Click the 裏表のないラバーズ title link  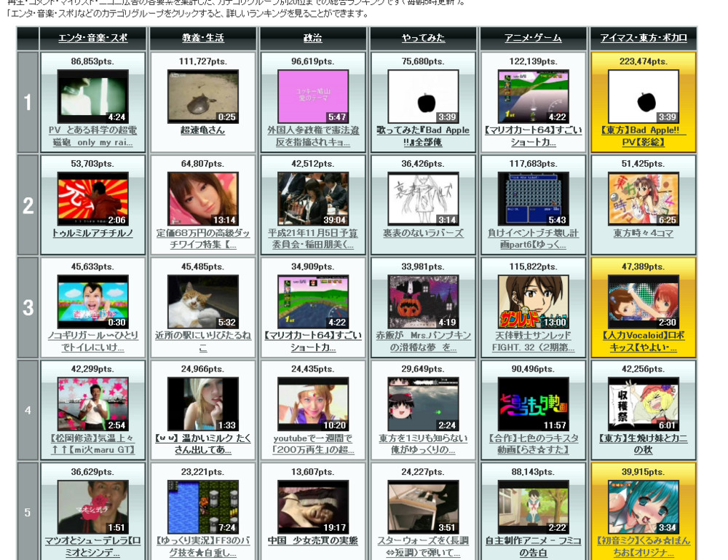[x=423, y=233]
